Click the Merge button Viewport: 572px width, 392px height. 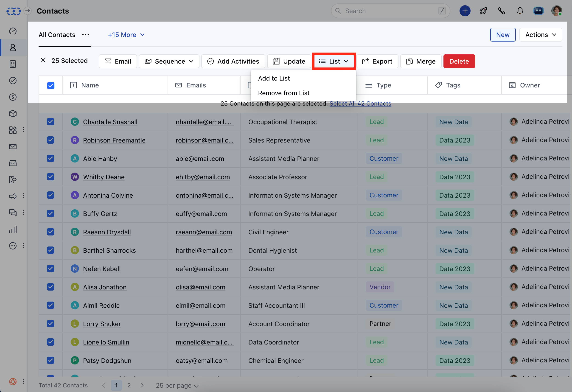(x=421, y=61)
